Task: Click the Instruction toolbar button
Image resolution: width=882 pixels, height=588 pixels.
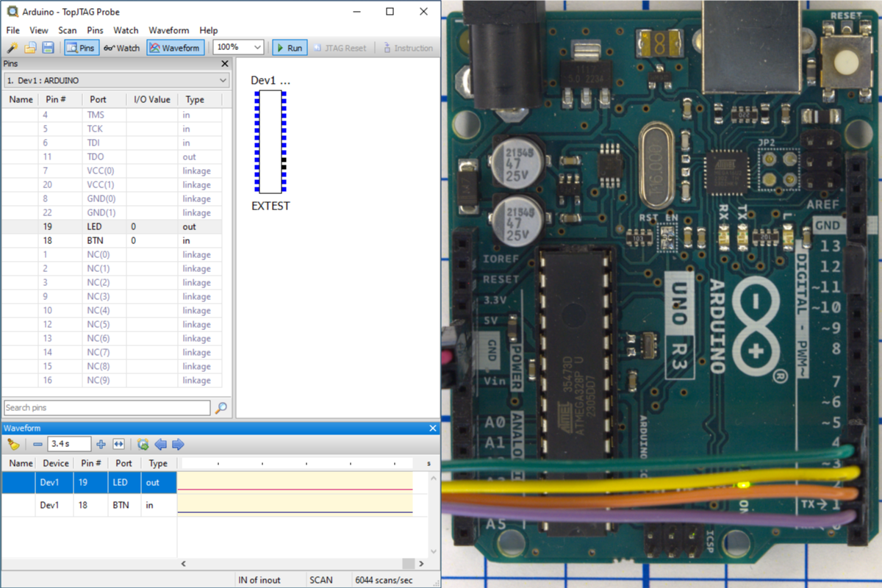Action: 408,48
